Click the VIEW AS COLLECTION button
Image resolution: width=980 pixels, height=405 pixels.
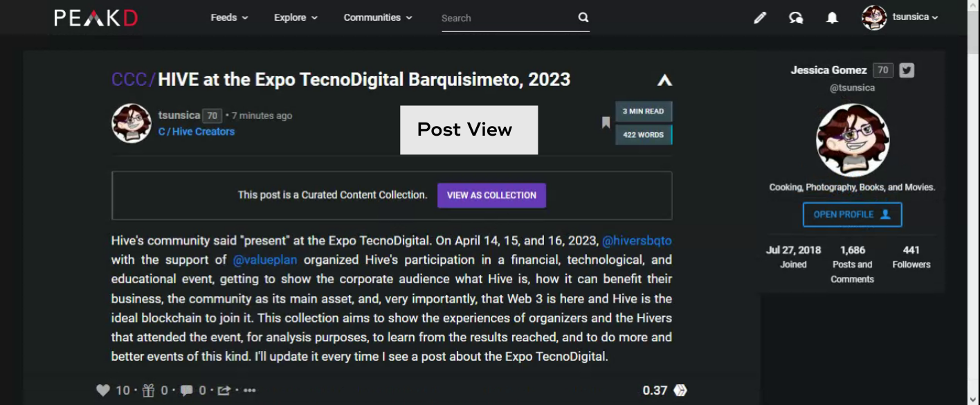(x=491, y=195)
